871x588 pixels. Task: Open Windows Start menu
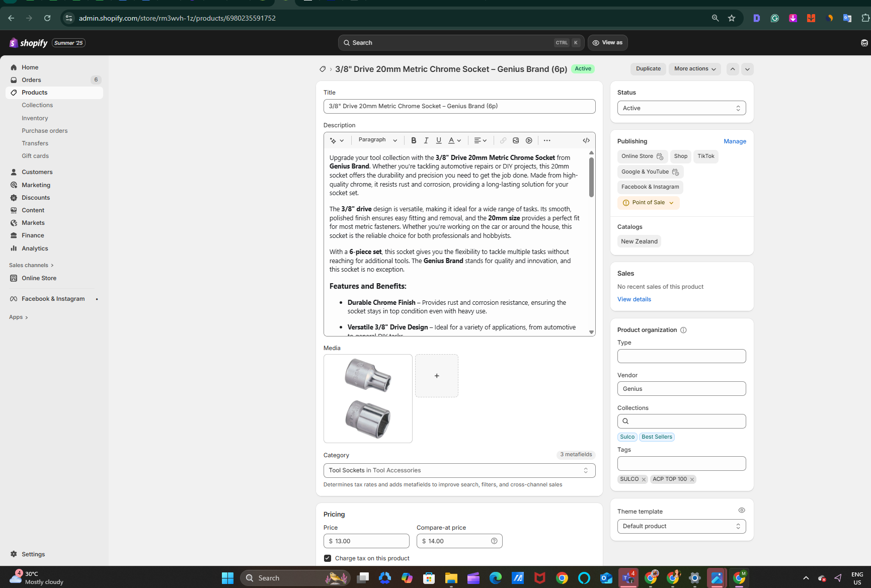coord(227,578)
